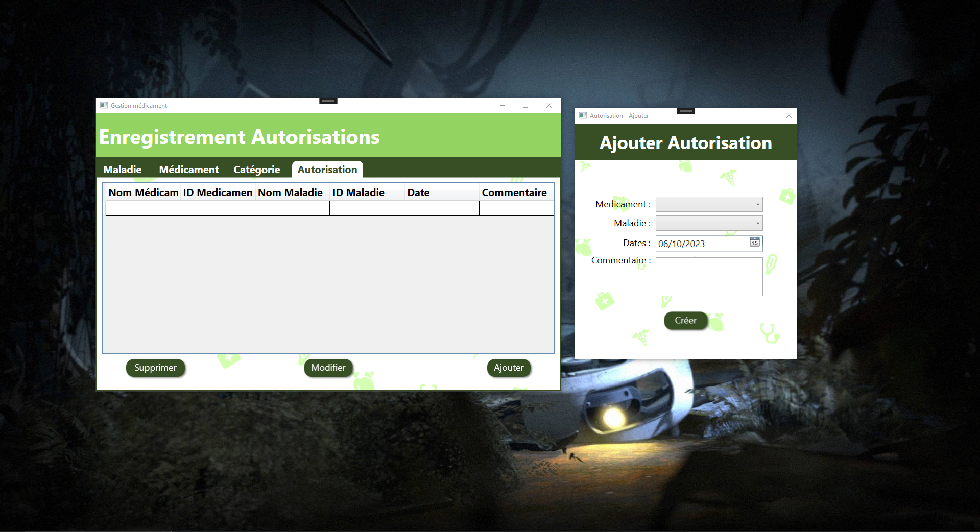Select the Autorisation tab
This screenshot has width=980, height=532.
click(327, 170)
